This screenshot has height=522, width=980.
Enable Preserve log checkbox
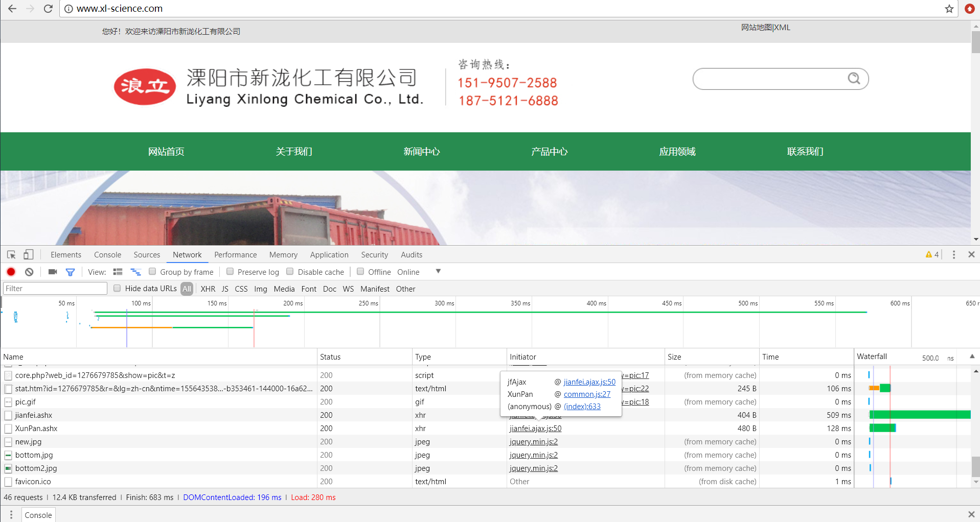(230, 272)
